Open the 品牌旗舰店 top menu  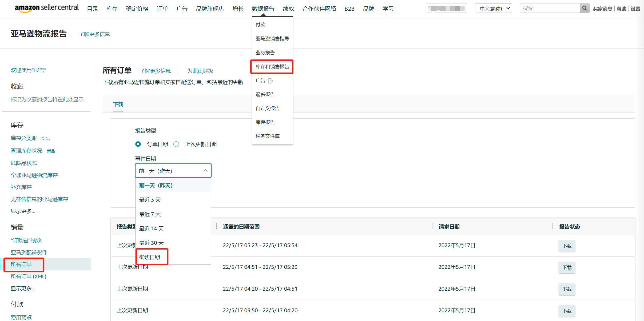pyautogui.click(x=210, y=9)
